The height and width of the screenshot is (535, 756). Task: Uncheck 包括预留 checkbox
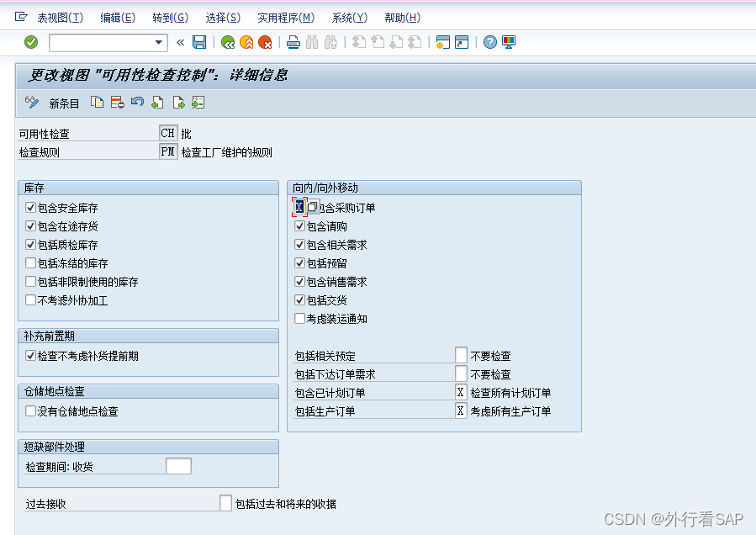pos(299,263)
